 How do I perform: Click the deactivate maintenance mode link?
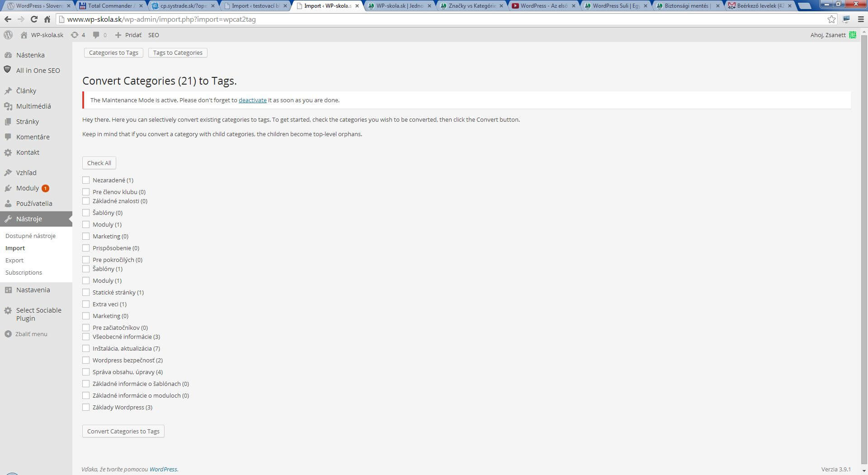pyautogui.click(x=252, y=100)
